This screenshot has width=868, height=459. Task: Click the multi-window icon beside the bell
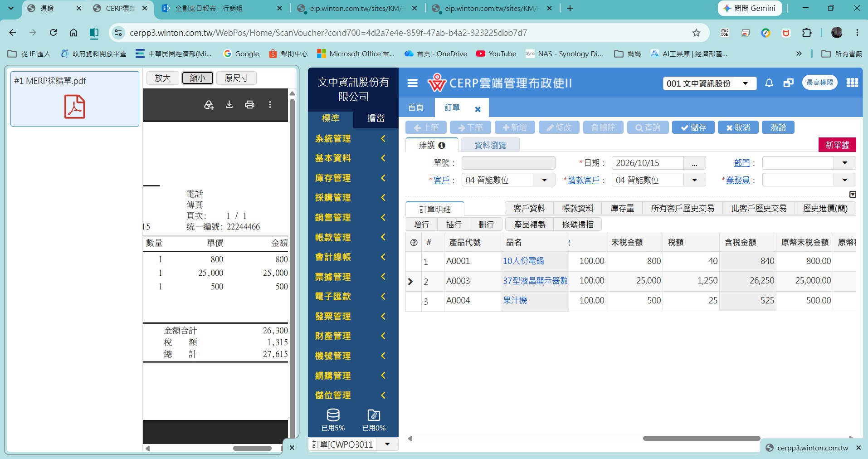(x=788, y=83)
